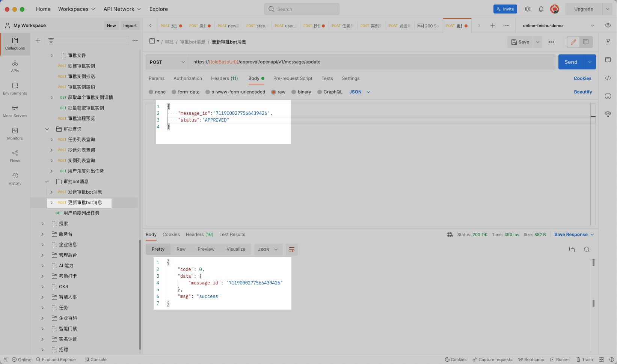The image size is (617, 364).
Task: Click the Search field in the top bar
Action: click(302, 9)
